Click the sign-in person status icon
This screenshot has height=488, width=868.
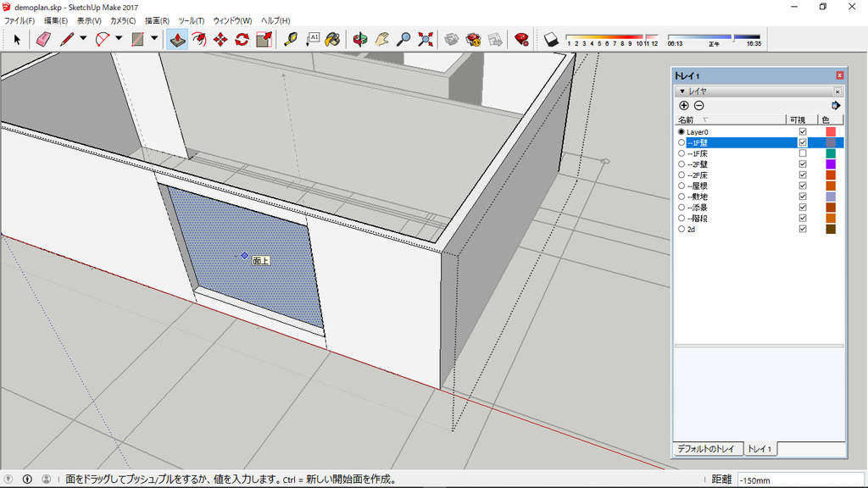pos(47,480)
